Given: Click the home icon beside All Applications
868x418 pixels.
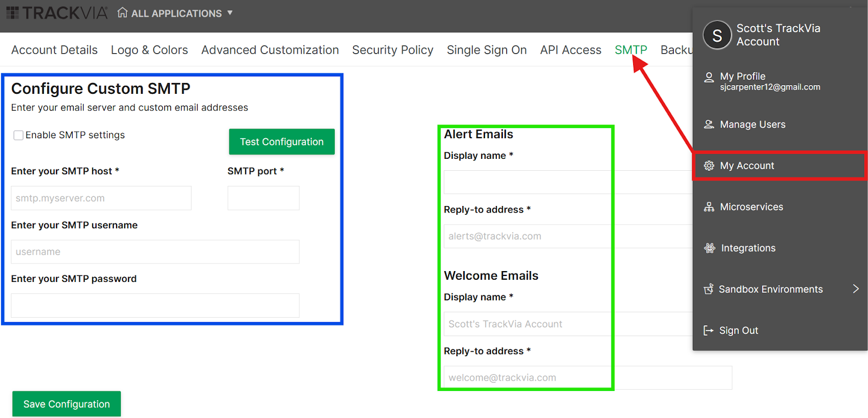Looking at the screenshot, I should click(x=123, y=12).
